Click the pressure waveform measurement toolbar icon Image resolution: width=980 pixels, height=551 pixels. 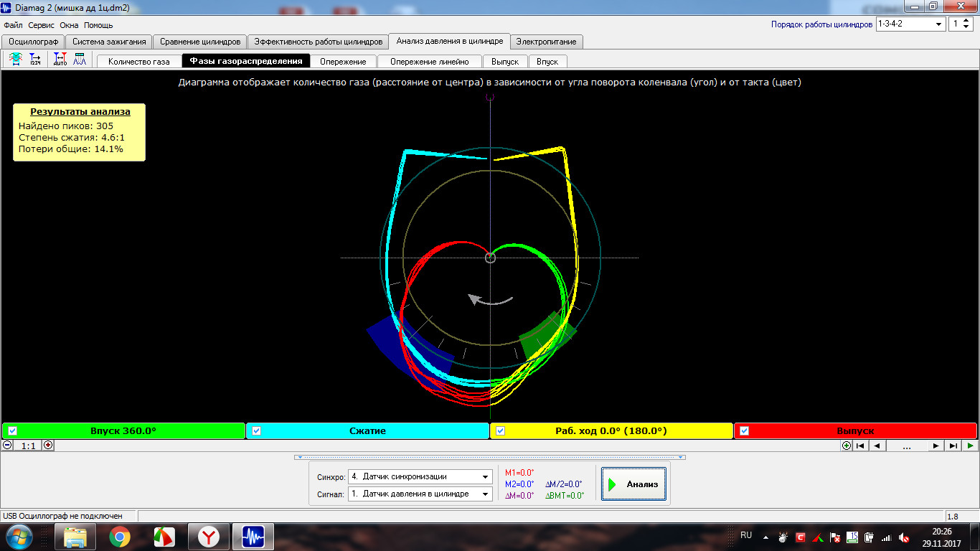coord(16,60)
